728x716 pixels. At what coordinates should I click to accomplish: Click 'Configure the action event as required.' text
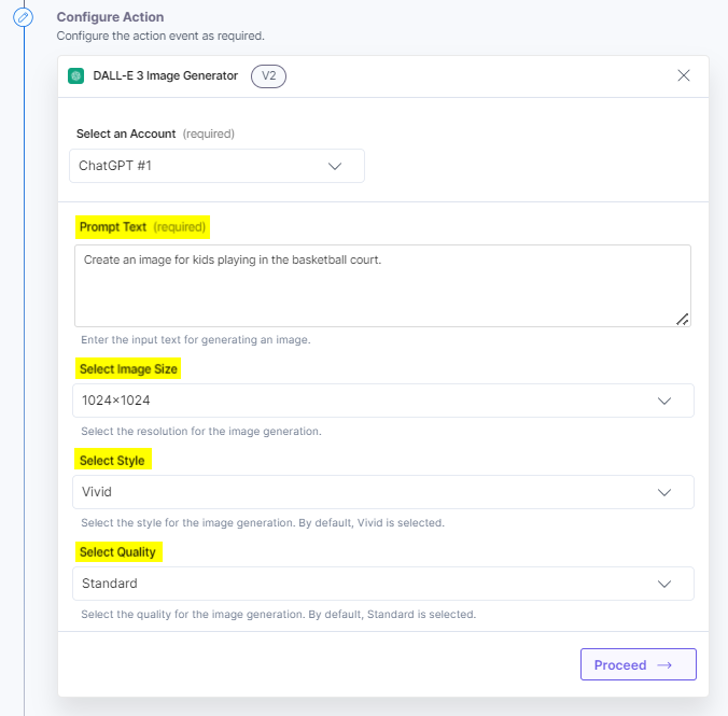161,36
